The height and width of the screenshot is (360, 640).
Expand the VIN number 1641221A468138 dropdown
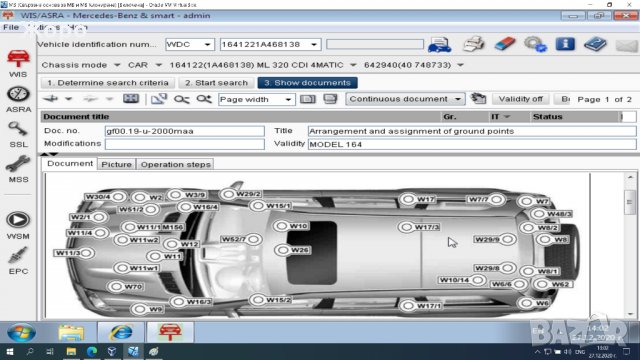[314, 44]
